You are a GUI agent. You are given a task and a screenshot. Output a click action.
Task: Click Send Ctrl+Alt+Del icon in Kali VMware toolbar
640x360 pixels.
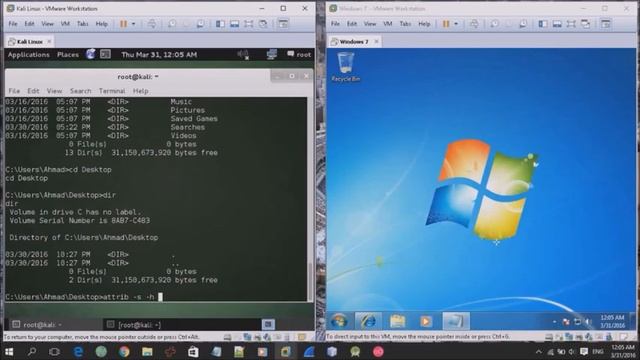[x=151, y=24]
